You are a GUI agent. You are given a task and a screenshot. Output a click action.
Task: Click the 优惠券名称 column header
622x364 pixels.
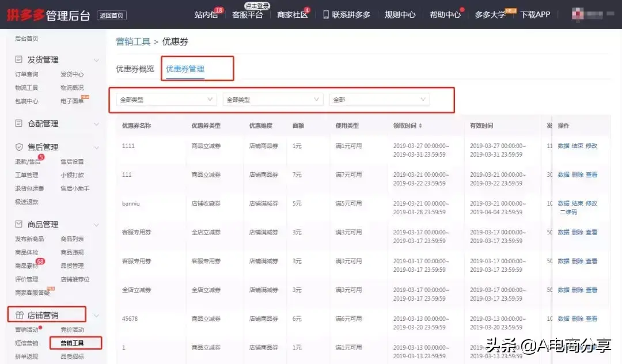[x=136, y=126]
